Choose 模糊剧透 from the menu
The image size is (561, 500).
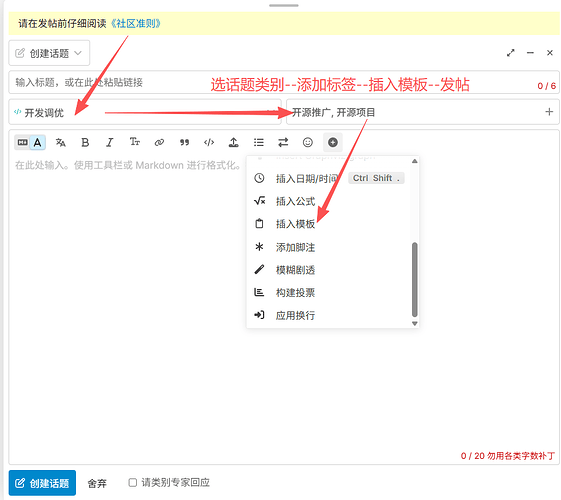(x=329, y=270)
